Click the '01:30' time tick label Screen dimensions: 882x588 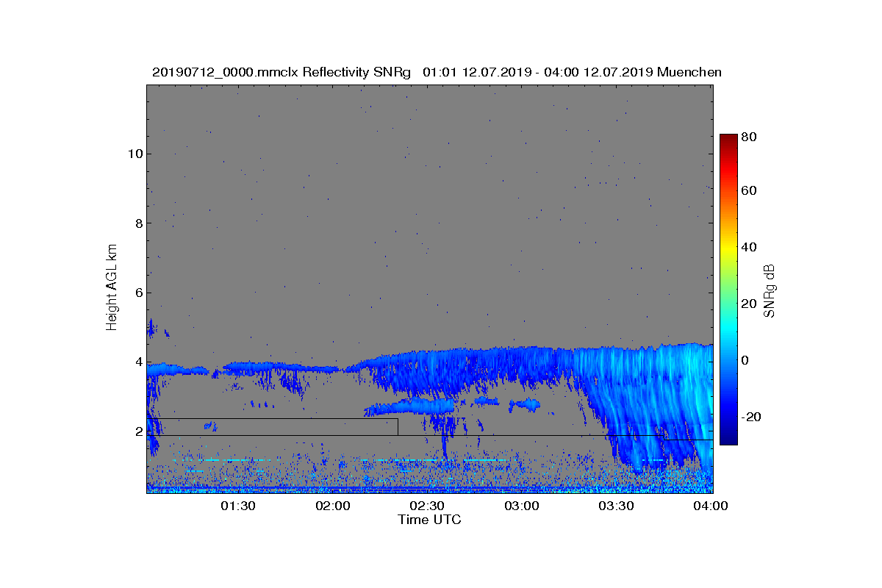238,506
